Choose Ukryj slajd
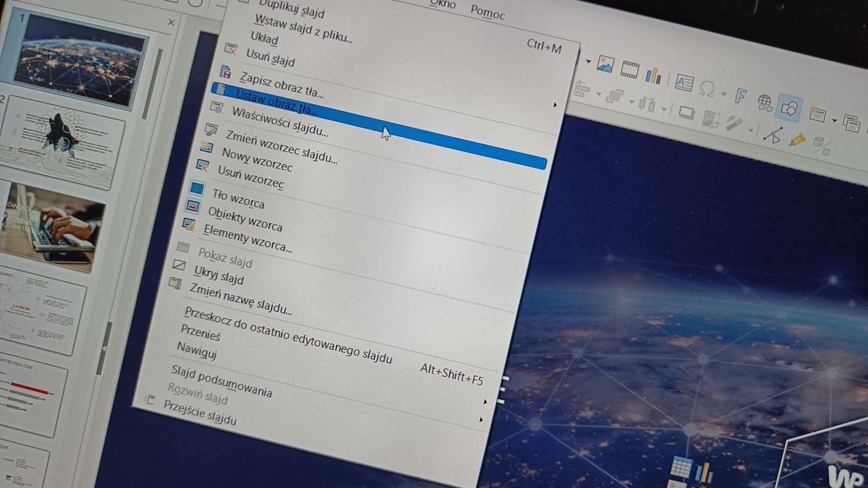This screenshot has width=868, height=488. tap(218, 275)
